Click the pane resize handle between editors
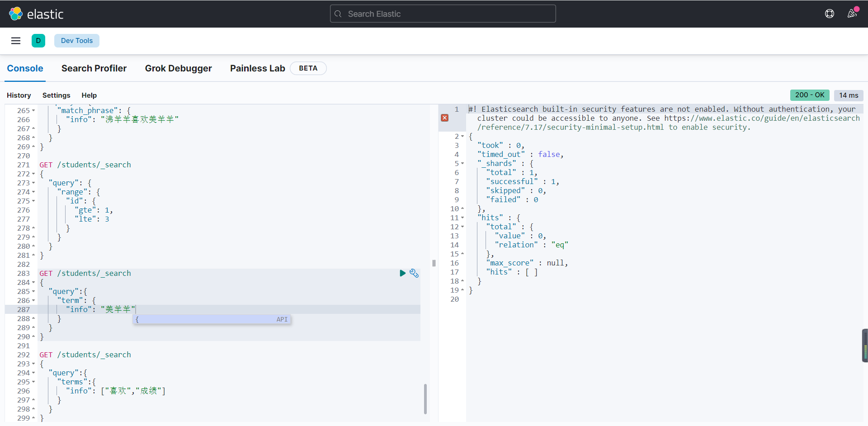This screenshot has height=426, width=868. click(434, 263)
